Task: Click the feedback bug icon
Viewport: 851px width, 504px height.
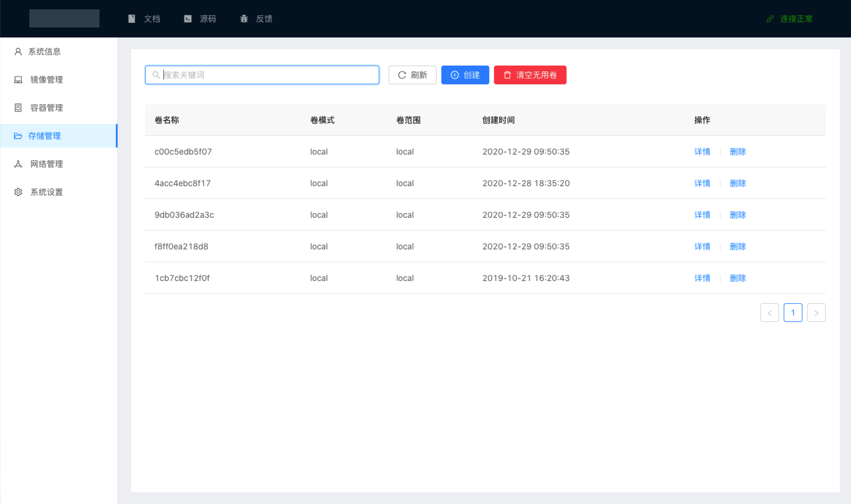Action: pos(244,19)
